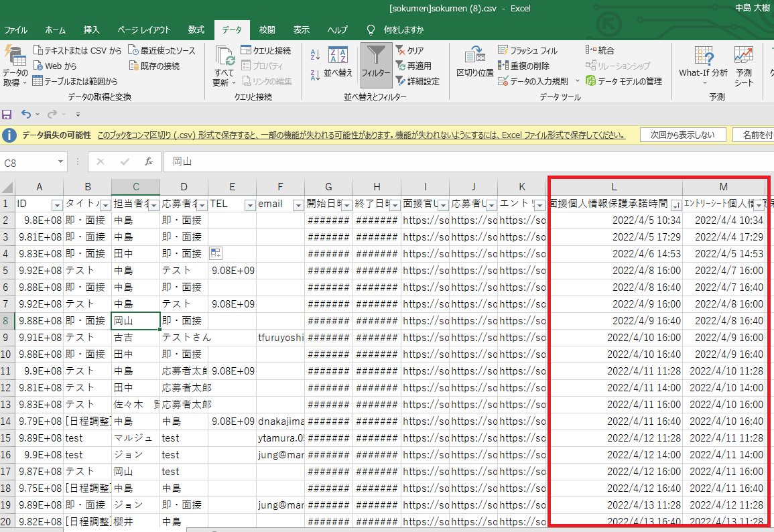
Task: Click 次回から表示しない button
Action: pyautogui.click(x=682, y=135)
